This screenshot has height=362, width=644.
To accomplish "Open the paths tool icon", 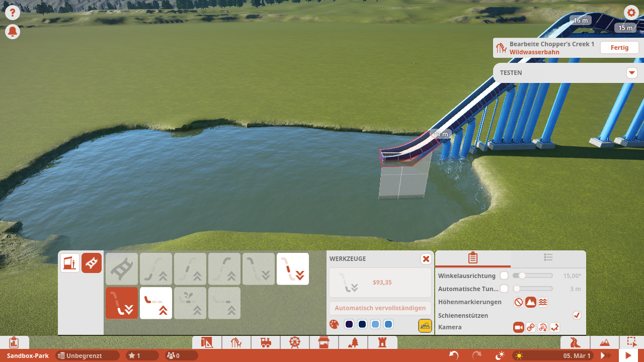I will (576, 342).
